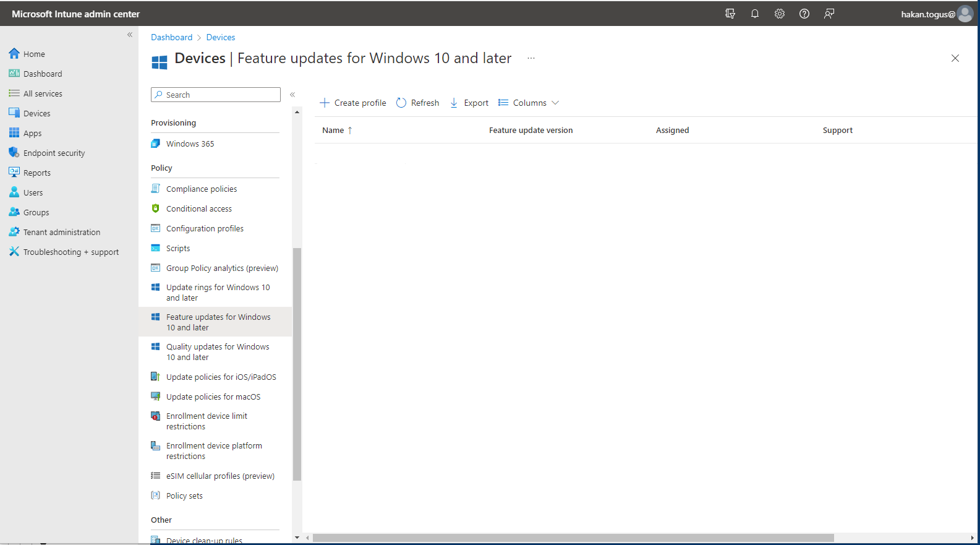This screenshot has height=545, width=980.
Task: Click scroll-up arrow of submenu scrollbar
Action: pos(297,112)
